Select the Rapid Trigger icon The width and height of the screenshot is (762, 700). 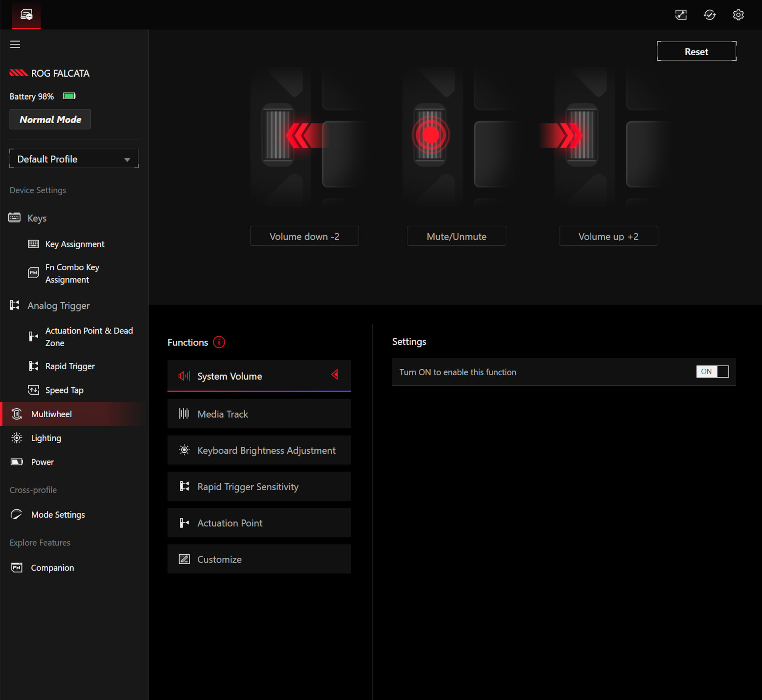tap(34, 366)
